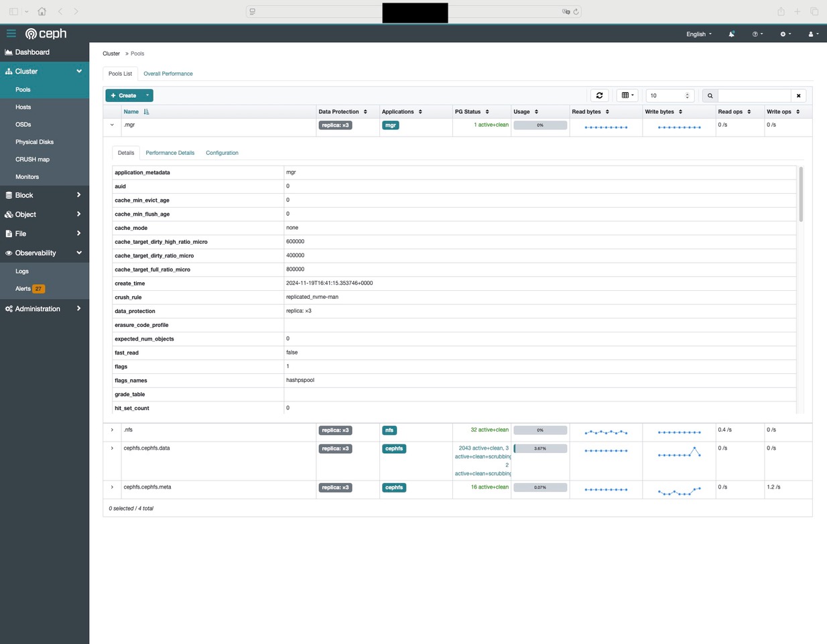Screen dimensions: 827x644
Task: Open the notifications bell
Action: (x=731, y=34)
